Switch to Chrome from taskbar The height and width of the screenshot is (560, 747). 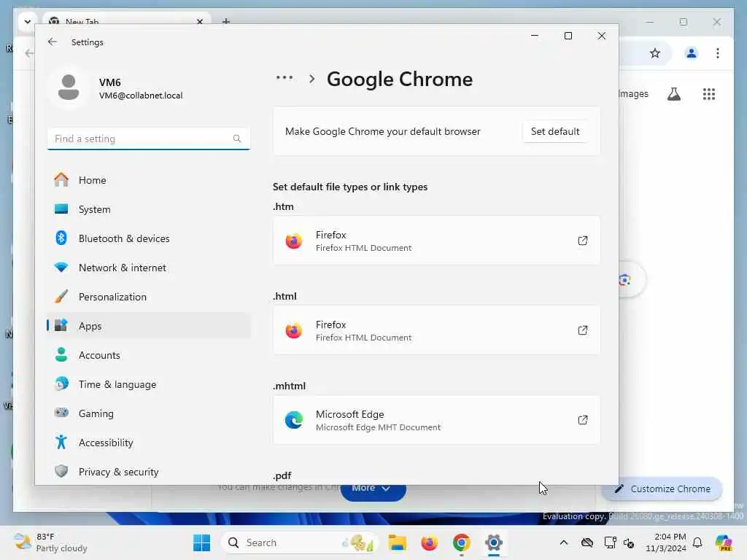(461, 542)
